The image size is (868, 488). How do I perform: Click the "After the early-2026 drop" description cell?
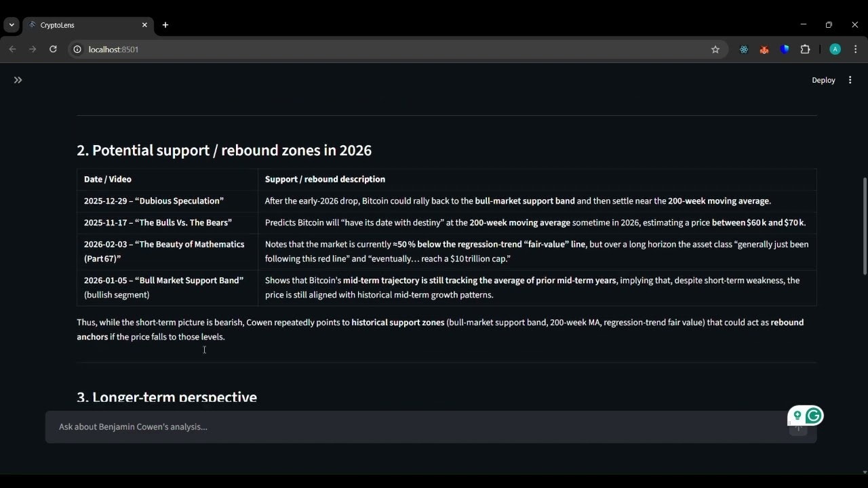[x=537, y=201]
